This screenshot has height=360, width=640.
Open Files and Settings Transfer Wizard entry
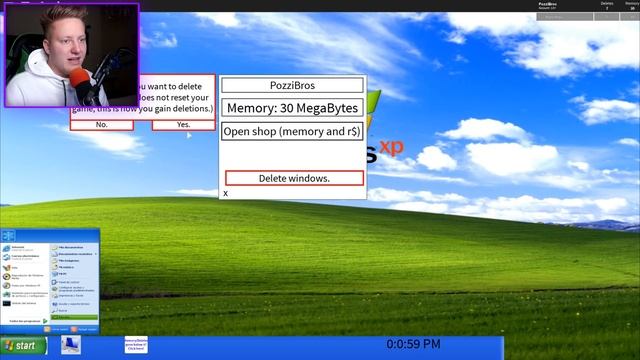coord(25,295)
